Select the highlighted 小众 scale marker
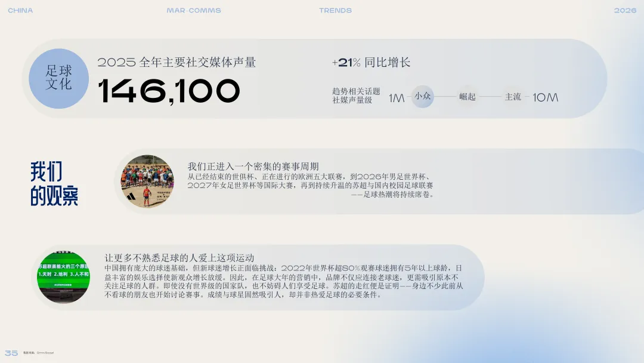 click(423, 96)
